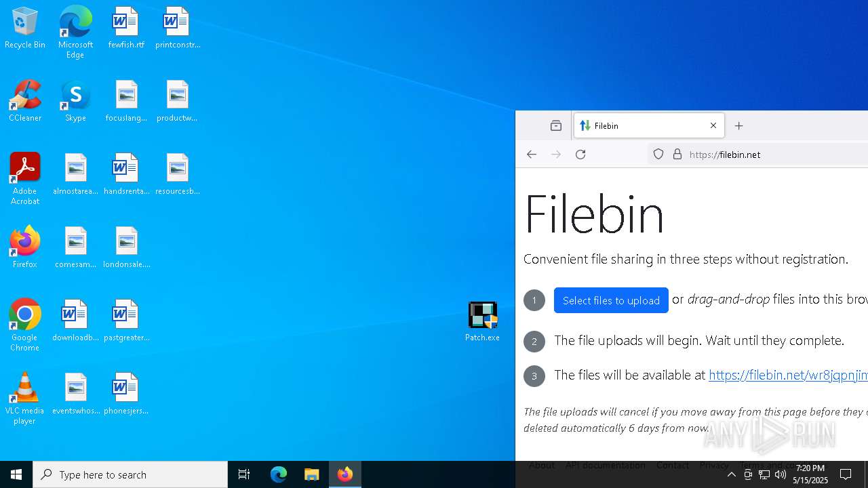The image size is (868, 488).
Task: Open Google Chrome desktop shortcut
Action: pyautogui.click(x=25, y=325)
